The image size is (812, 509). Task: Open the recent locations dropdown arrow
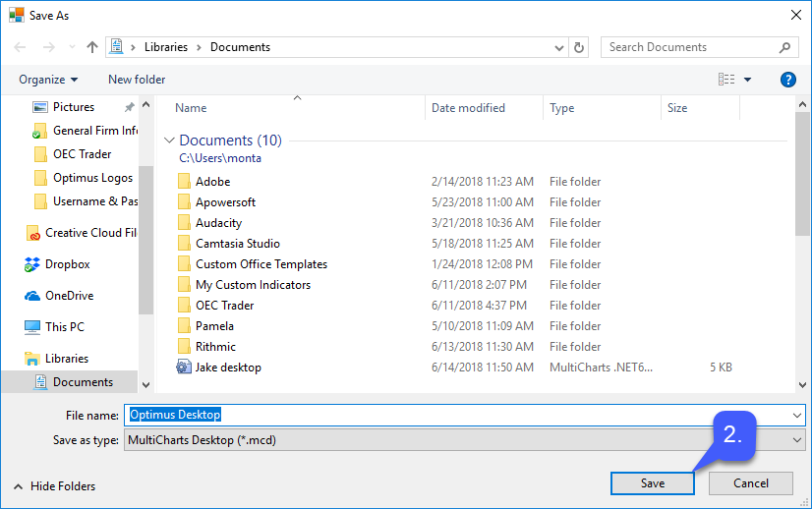point(72,47)
